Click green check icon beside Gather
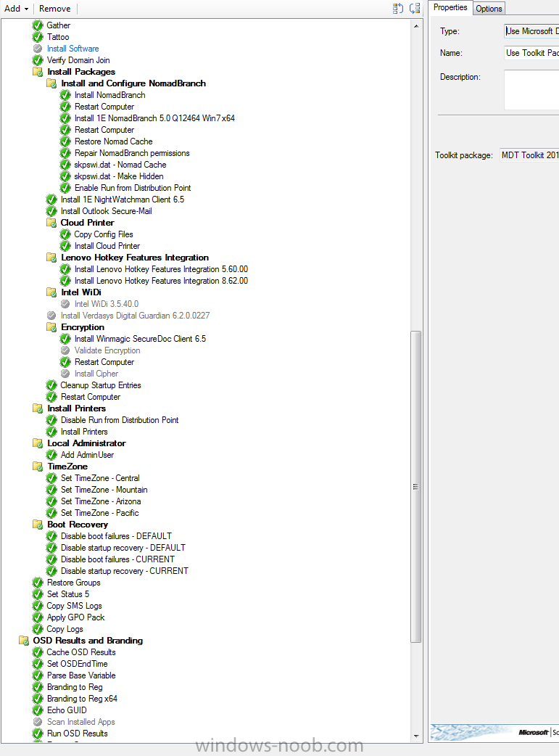 pyautogui.click(x=38, y=25)
